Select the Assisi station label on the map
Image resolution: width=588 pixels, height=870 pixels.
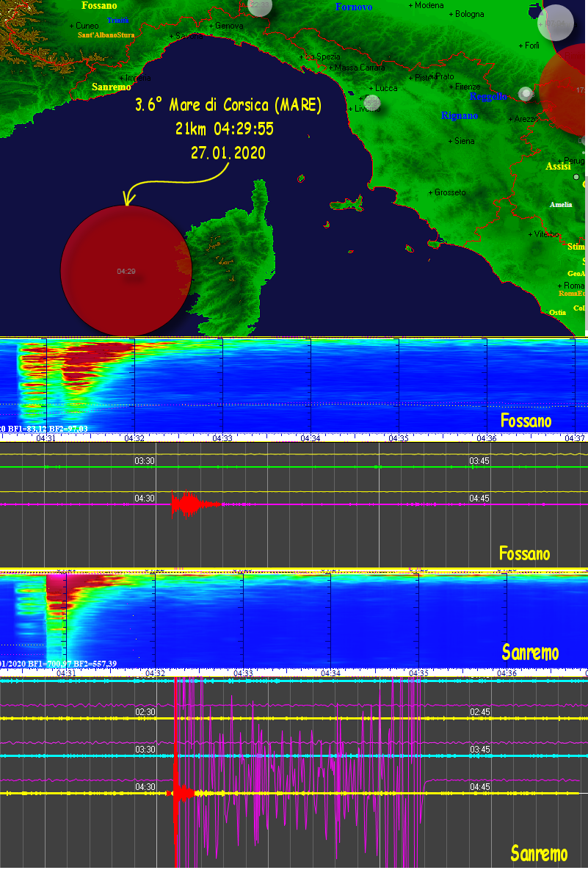pos(558,167)
